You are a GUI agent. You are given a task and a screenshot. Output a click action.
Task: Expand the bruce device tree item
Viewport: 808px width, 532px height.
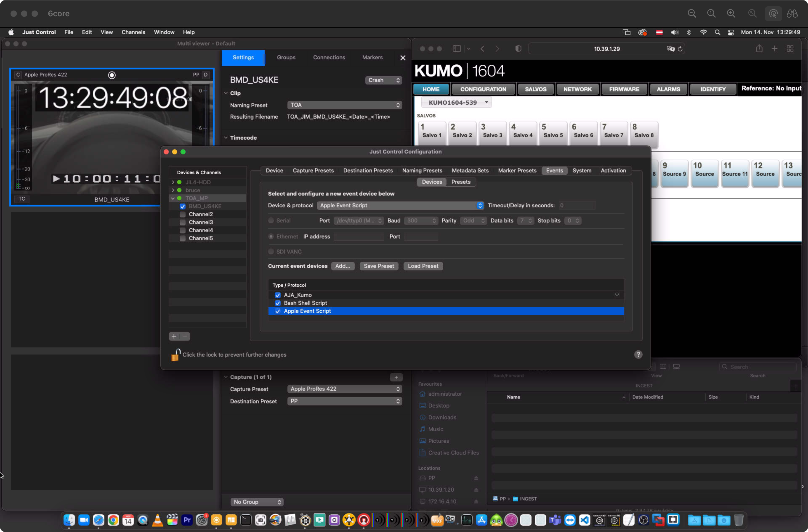click(173, 190)
